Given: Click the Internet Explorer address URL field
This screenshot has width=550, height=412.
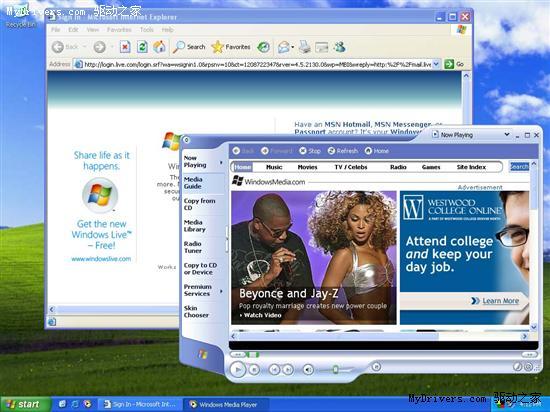Looking at the screenshot, I should pyautogui.click(x=257, y=64).
